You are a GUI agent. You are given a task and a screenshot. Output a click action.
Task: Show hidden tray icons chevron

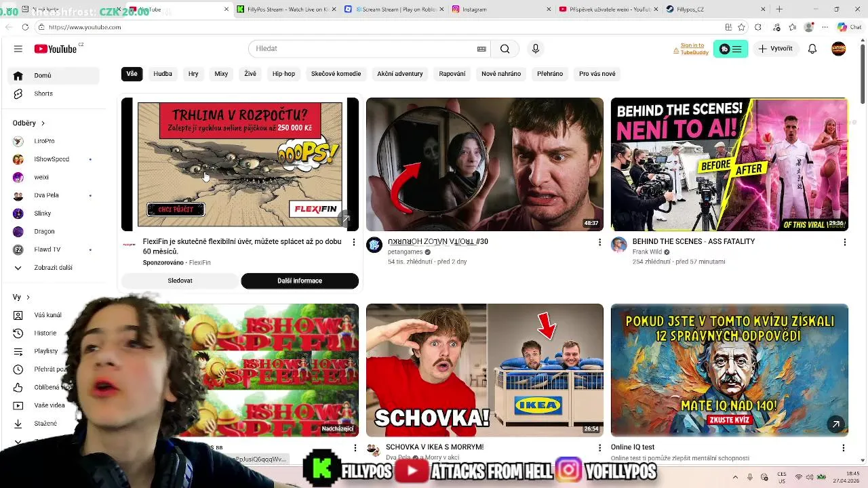(735, 477)
